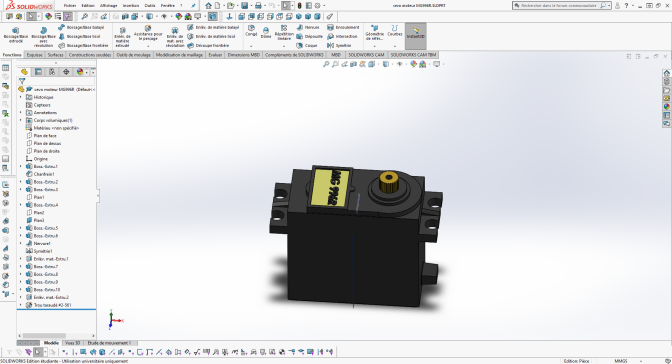The height and width of the screenshot is (364, 672).
Task: Select Bossage/Base avec révolution tool
Action: [43, 37]
